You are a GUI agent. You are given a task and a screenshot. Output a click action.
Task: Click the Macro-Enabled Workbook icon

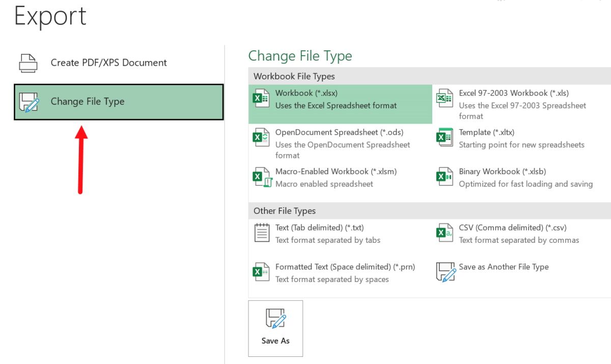click(262, 177)
